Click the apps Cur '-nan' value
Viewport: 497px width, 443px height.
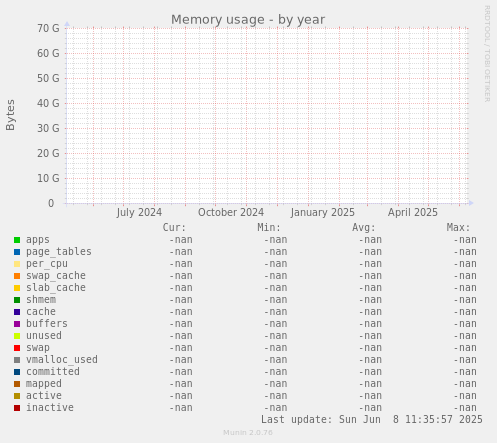181,240
